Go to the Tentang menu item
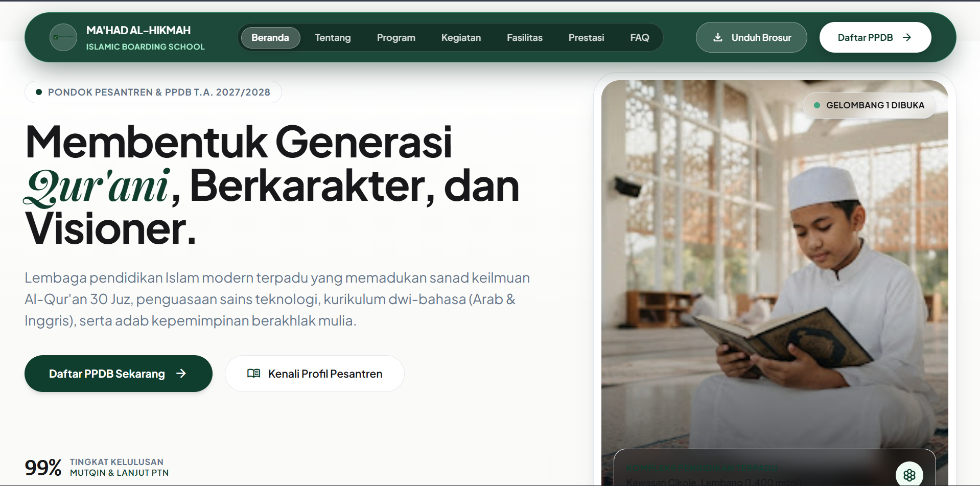This screenshot has height=486, width=980. pyautogui.click(x=333, y=38)
